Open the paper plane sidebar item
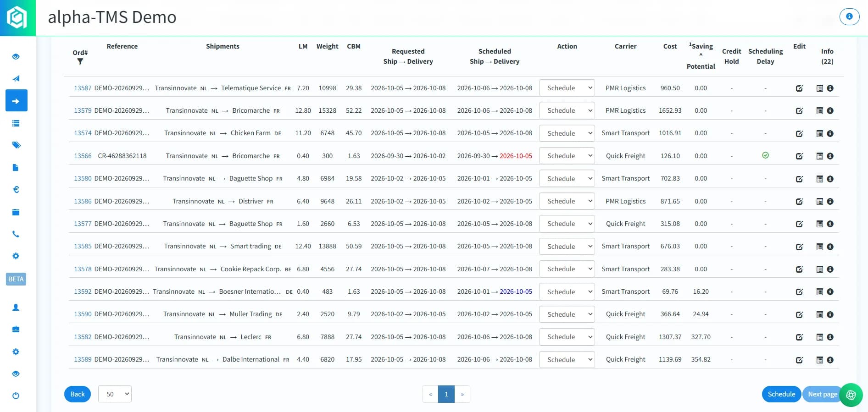 [x=16, y=78]
